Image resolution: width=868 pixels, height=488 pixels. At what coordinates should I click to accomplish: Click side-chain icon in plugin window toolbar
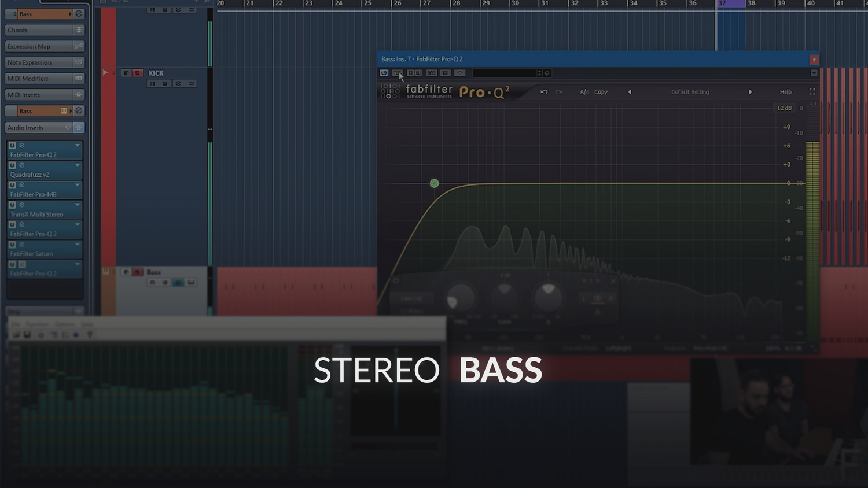459,73
